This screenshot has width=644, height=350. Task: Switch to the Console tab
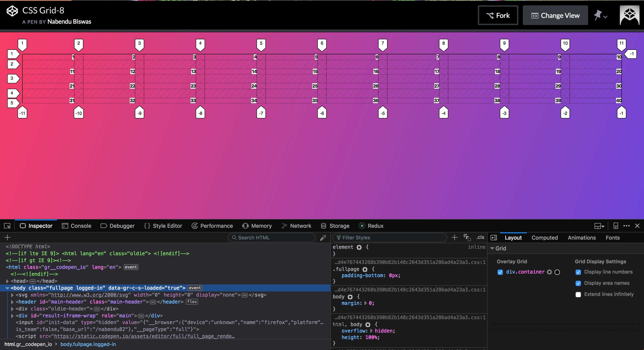pos(76,226)
